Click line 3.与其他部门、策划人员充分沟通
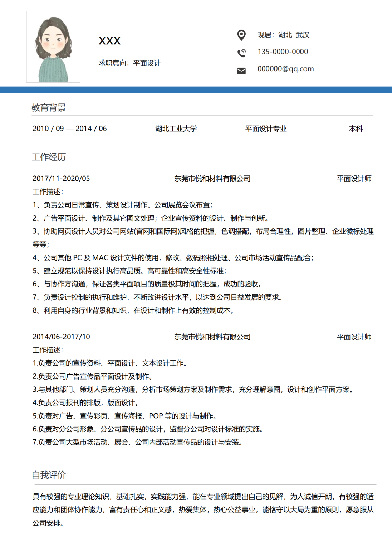The width and height of the screenshot is (392, 555). coord(193,390)
